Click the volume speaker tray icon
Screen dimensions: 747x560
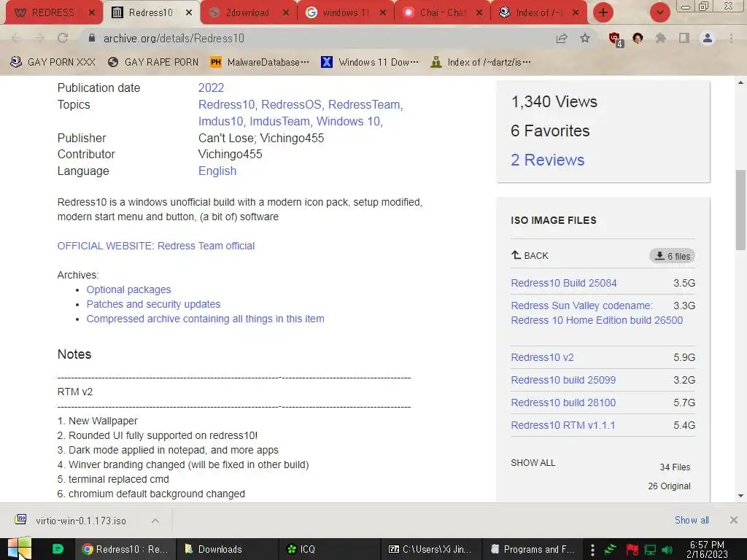click(667, 550)
